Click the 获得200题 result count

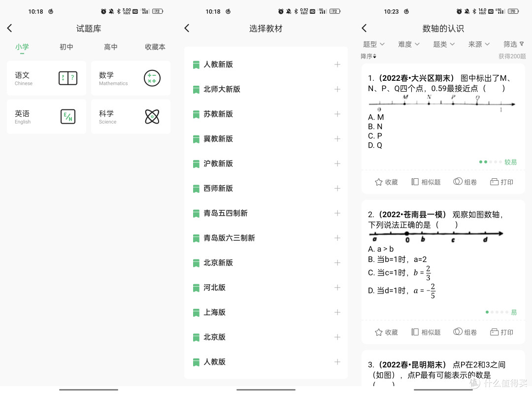[x=512, y=56]
